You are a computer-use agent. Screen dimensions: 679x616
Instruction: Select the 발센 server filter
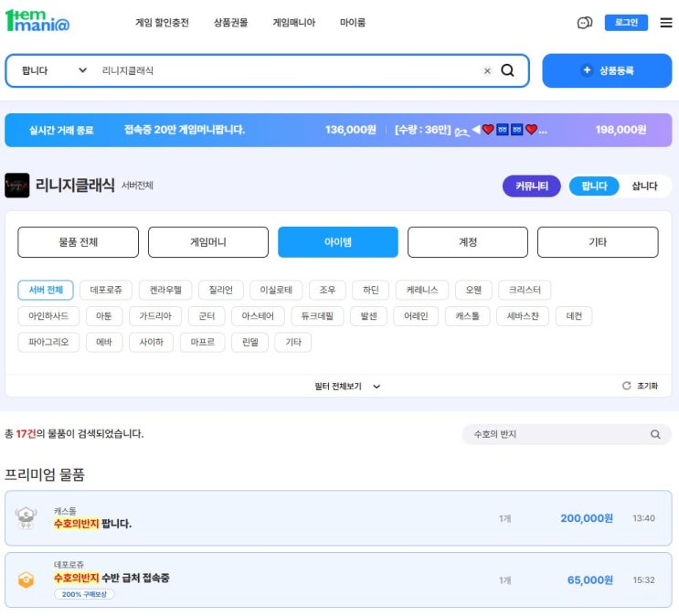tap(368, 316)
